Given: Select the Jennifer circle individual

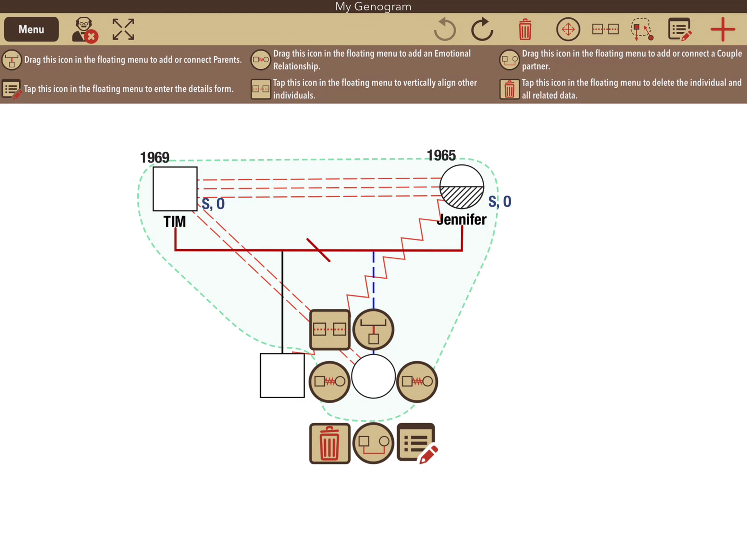Looking at the screenshot, I should (x=462, y=187).
